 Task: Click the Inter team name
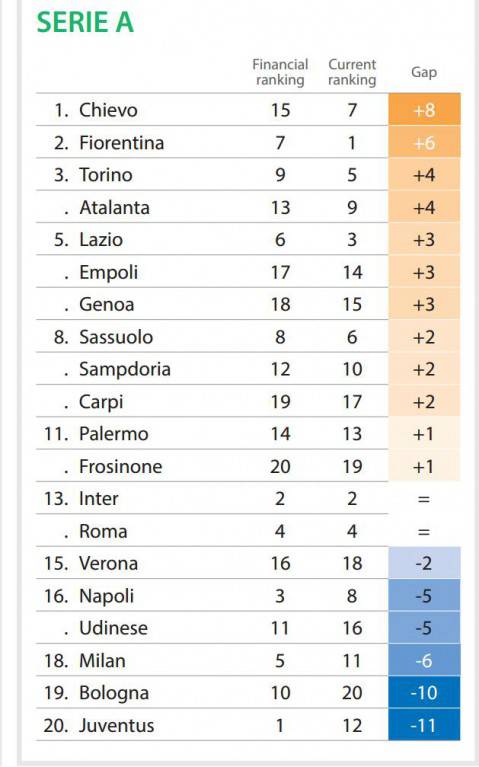(98, 499)
